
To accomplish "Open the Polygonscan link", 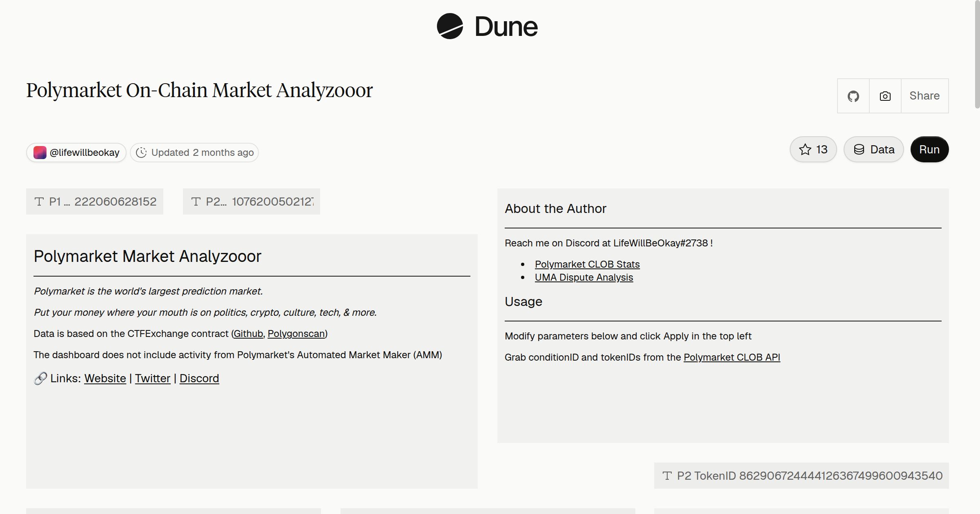I will coord(296,334).
